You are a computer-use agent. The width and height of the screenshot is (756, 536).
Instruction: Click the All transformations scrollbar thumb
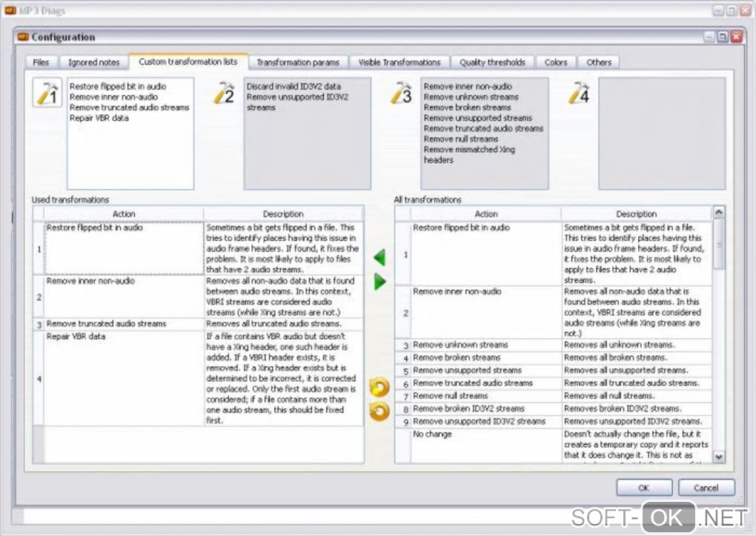(x=718, y=244)
